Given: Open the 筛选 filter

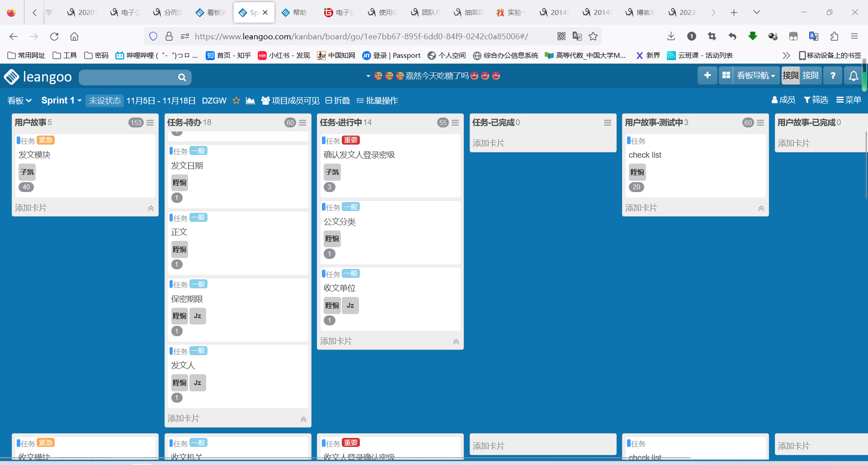Looking at the screenshot, I should point(816,100).
